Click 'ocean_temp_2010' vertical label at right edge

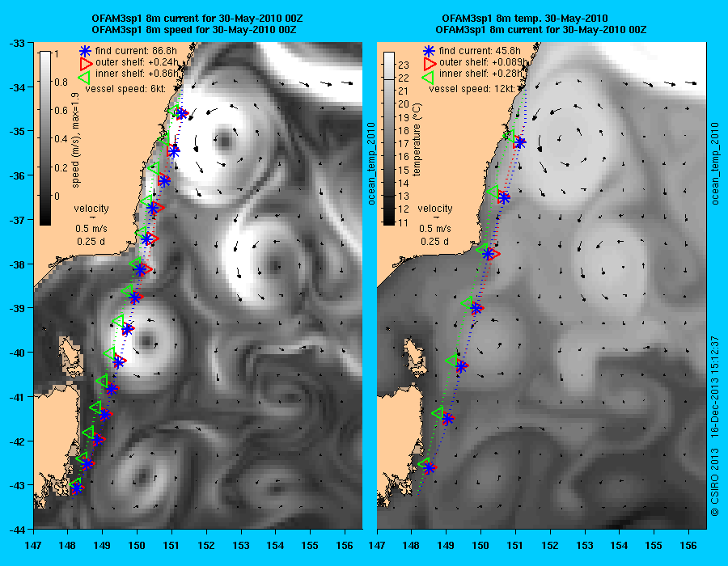[x=715, y=164]
